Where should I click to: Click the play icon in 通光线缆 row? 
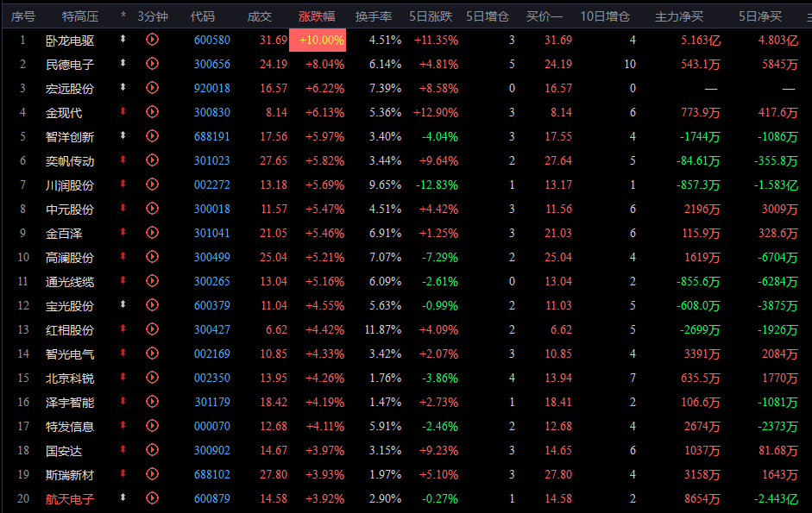(152, 281)
